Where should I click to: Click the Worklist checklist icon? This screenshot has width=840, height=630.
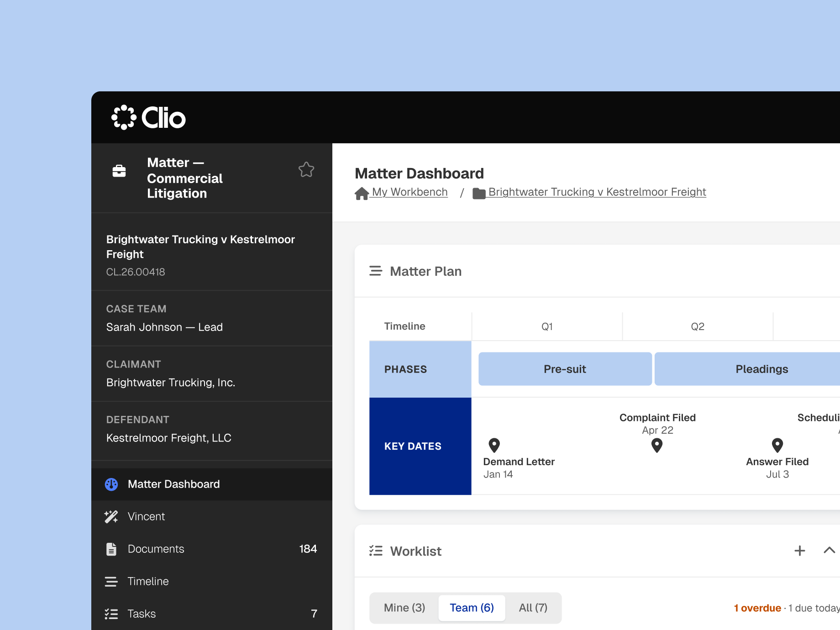376,551
